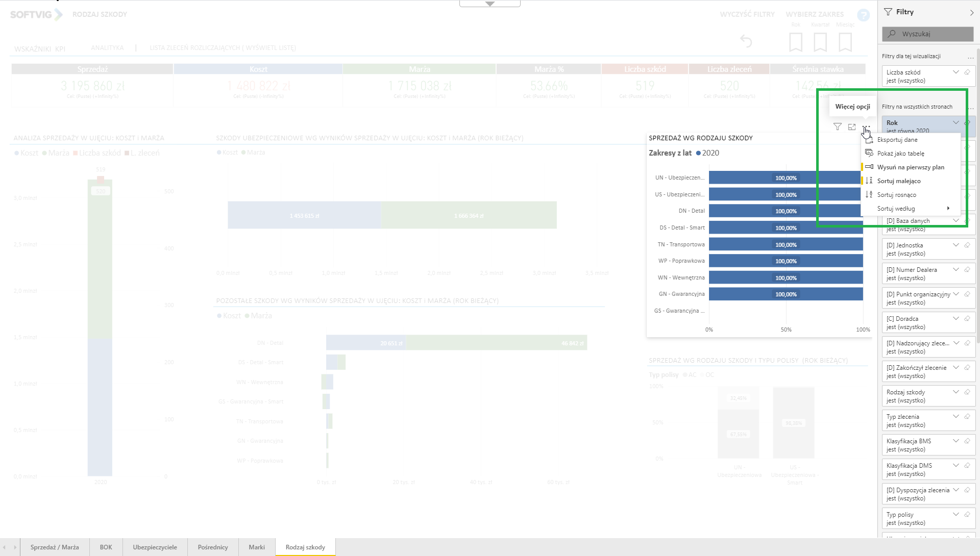
Task: Click the filter funnel icon on the chart
Action: click(x=837, y=127)
